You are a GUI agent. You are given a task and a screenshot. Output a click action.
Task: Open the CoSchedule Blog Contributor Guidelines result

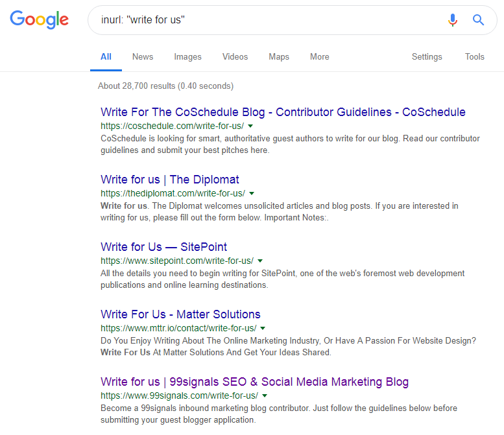click(283, 112)
